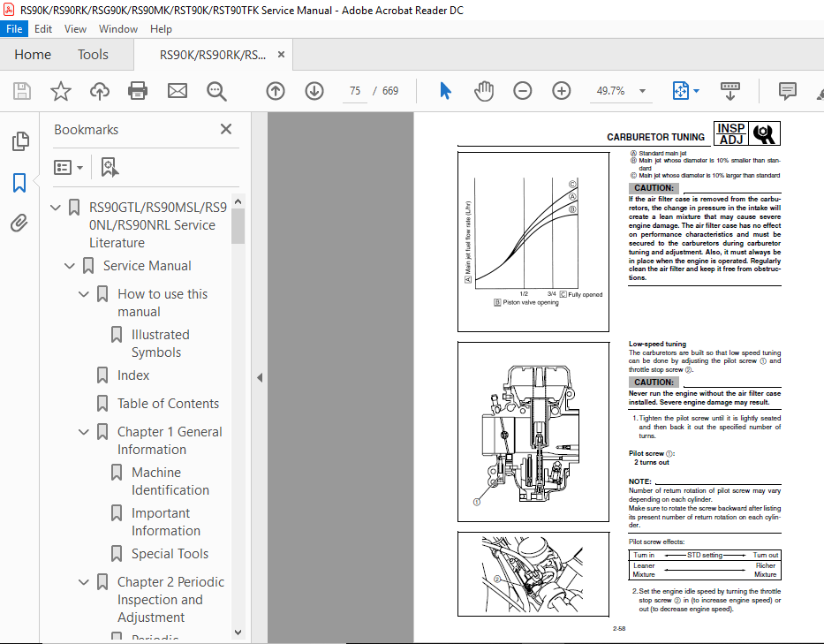824x644 pixels.
Task: Send file by email icon
Action: [x=178, y=91]
